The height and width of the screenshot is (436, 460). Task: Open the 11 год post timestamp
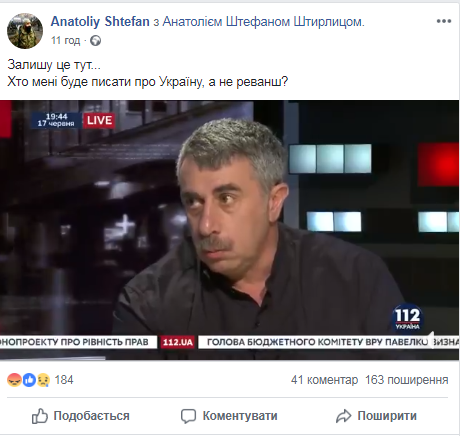pos(65,41)
